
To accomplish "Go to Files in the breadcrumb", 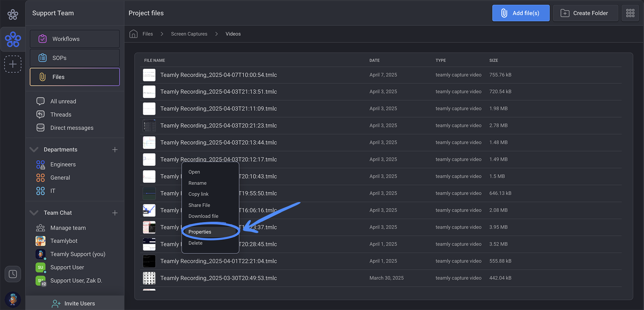I will 148,34.
